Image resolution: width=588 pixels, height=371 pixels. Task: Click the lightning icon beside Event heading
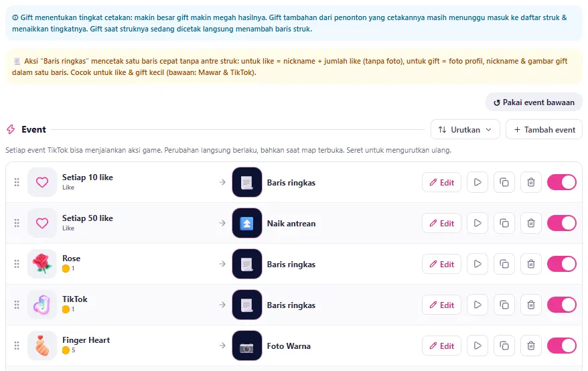point(11,129)
